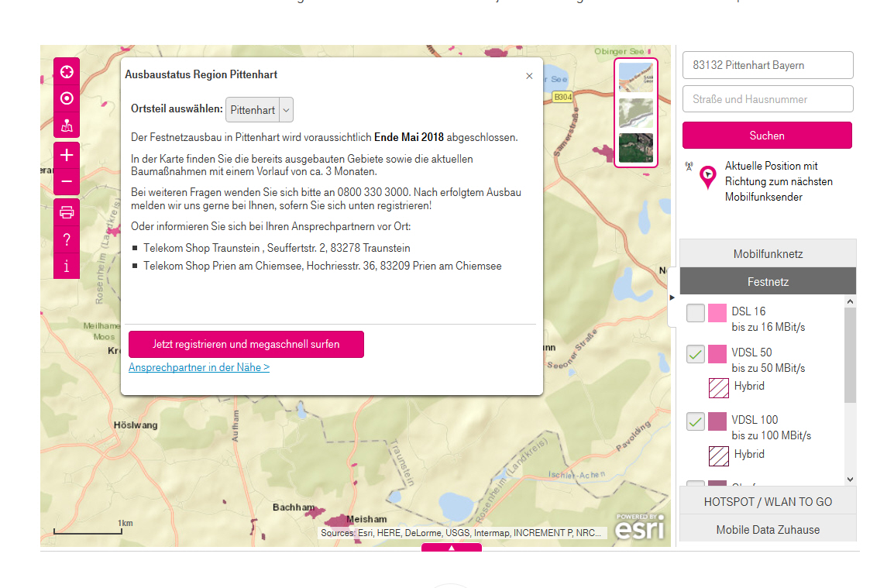The width and height of the screenshot is (894, 588).
Task: Show info with the i icon
Action: 67,266
